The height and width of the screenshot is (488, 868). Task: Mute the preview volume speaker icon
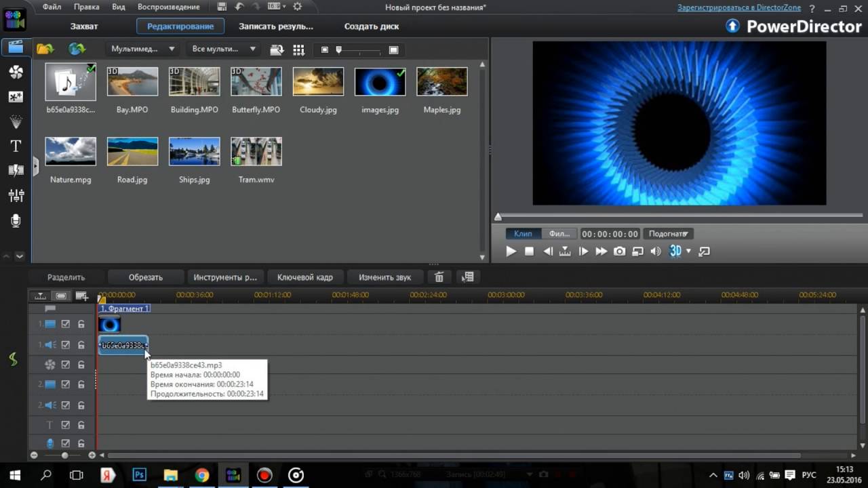(x=655, y=251)
